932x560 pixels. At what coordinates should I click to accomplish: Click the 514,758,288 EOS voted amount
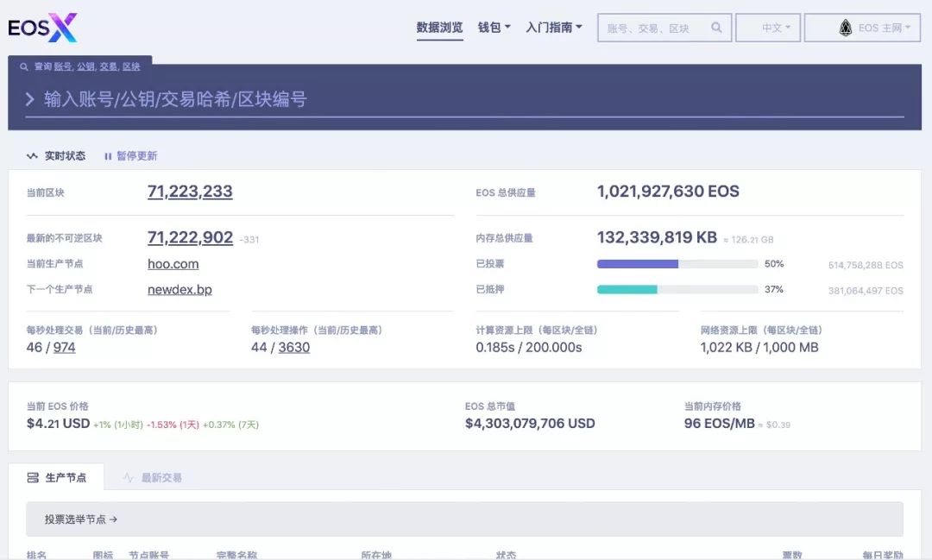pyautogui.click(x=866, y=265)
